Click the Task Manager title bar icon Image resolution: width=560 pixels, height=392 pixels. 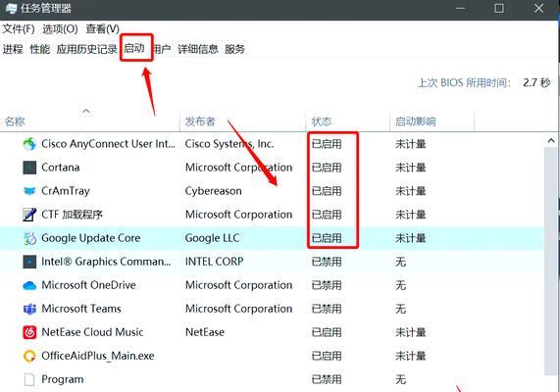click(11, 8)
